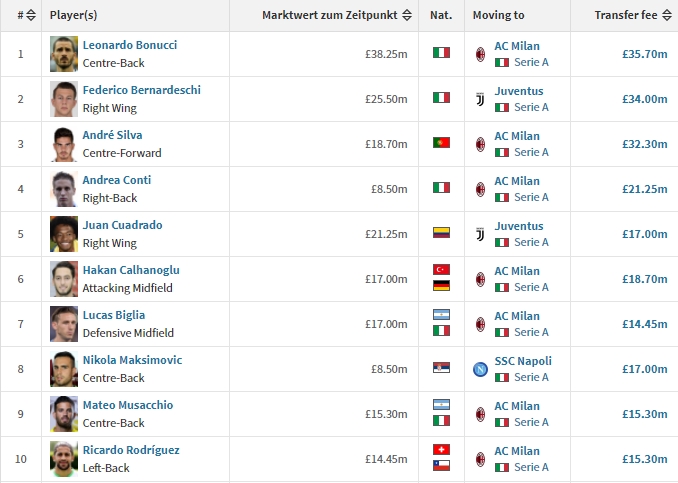
Task: Sort by Marktwert zum Zeitpunkt arrows
Action: pyautogui.click(x=406, y=15)
